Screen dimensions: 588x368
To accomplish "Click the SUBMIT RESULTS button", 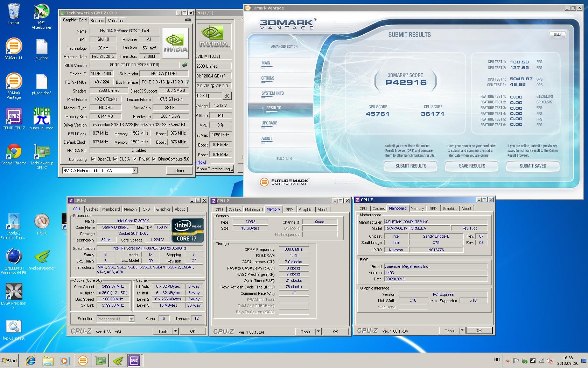I will (411, 166).
